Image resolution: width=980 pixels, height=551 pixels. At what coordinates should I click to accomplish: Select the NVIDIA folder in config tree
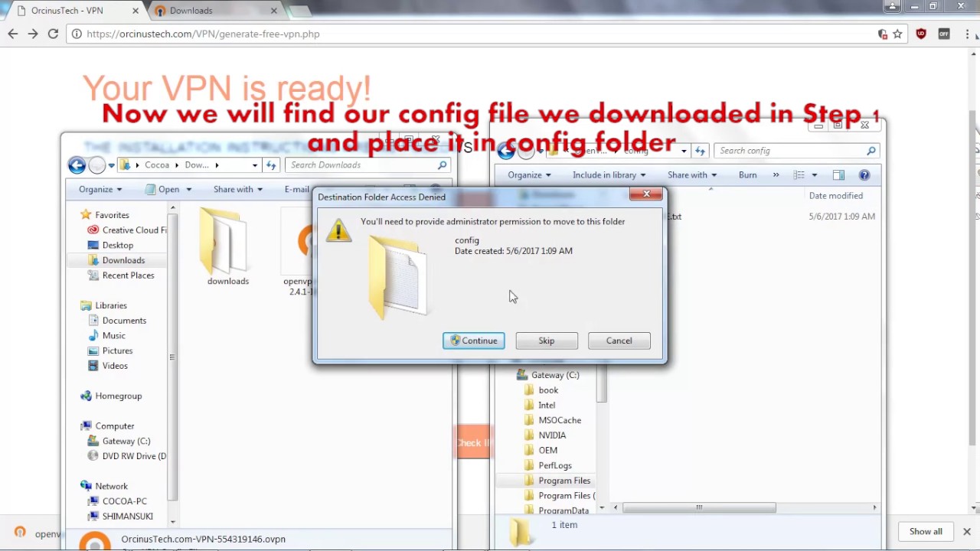(x=552, y=435)
